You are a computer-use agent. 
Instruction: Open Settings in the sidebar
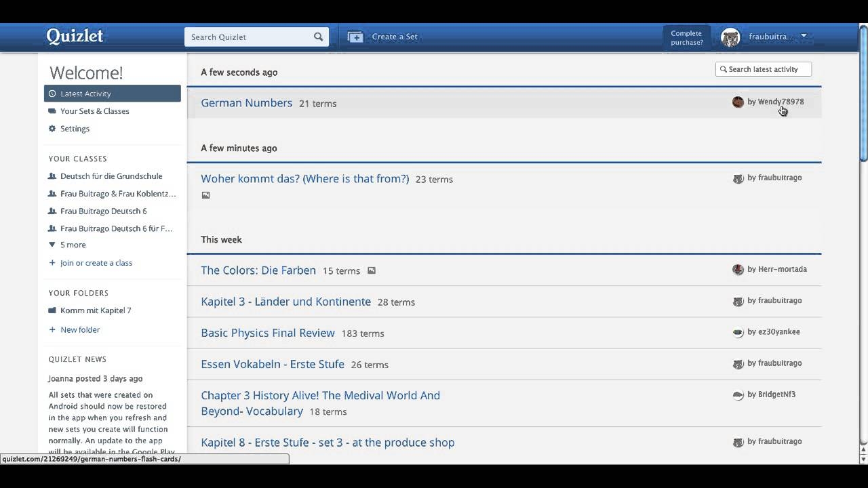75,129
